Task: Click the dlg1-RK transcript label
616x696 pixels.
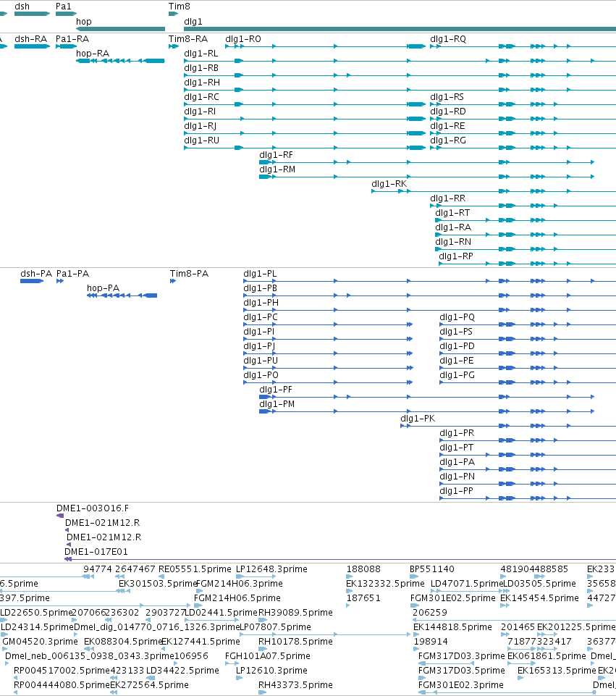Action: pos(389,184)
